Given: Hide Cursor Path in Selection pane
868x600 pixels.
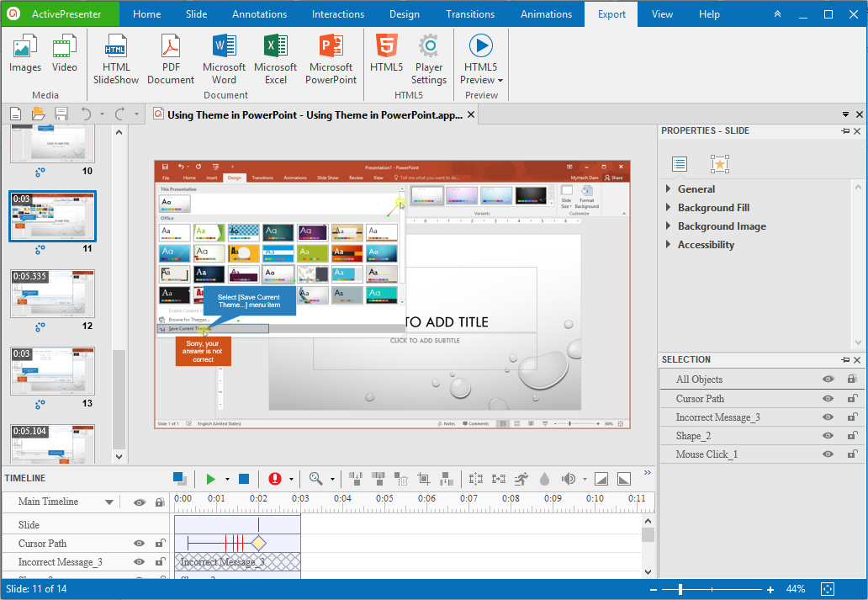Looking at the screenshot, I should coord(828,398).
